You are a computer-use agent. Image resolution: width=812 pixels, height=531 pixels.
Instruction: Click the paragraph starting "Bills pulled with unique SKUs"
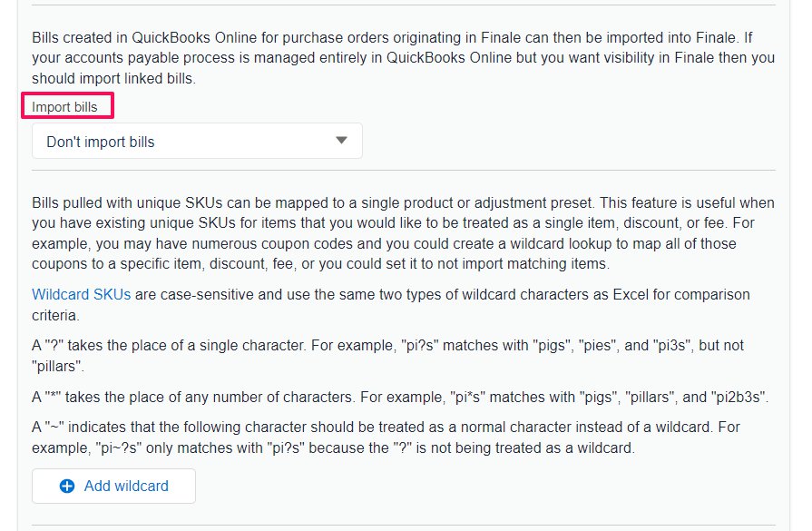pos(404,233)
